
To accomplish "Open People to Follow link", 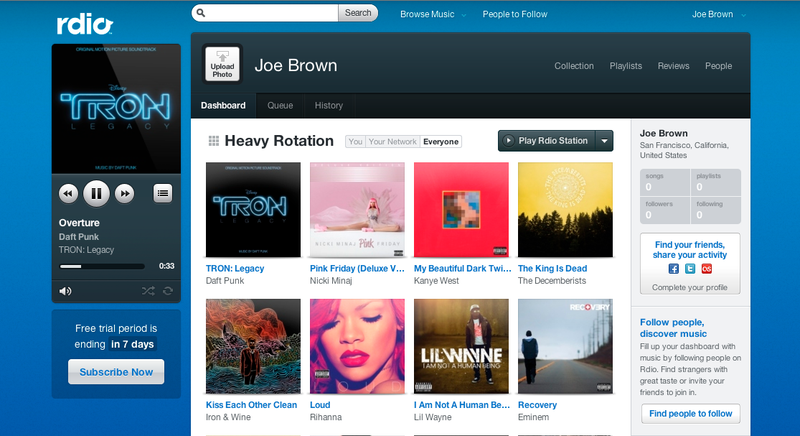I will point(515,14).
